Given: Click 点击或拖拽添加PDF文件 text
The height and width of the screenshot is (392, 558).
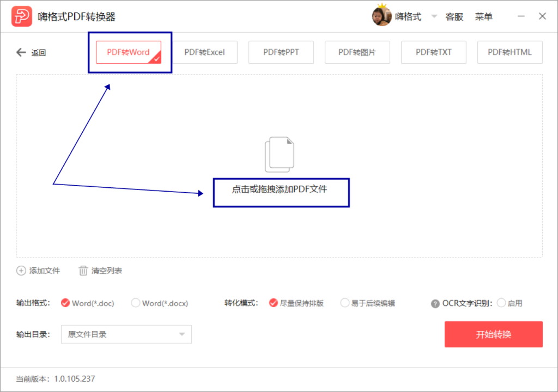Looking at the screenshot, I should pyautogui.click(x=280, y=189).
